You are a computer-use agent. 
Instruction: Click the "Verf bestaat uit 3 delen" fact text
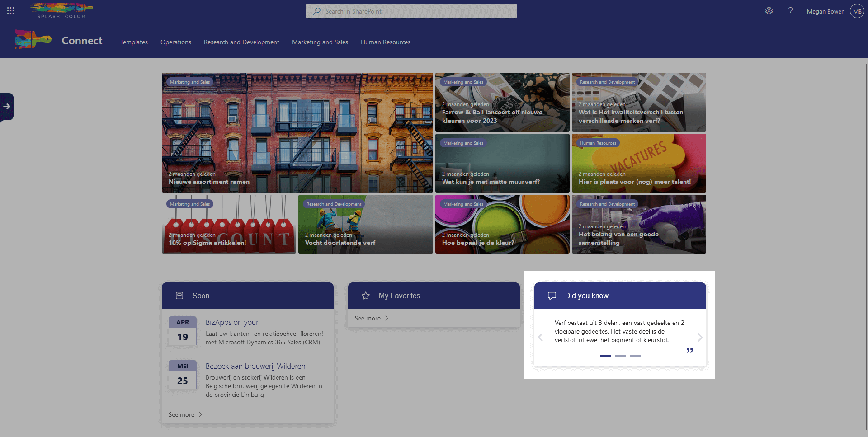pos(619,331)
